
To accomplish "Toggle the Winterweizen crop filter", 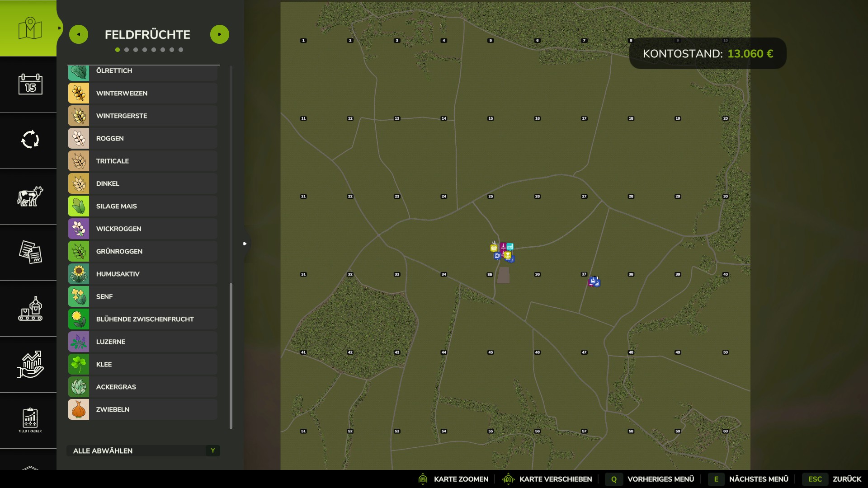I will click(x=143, y=93).
